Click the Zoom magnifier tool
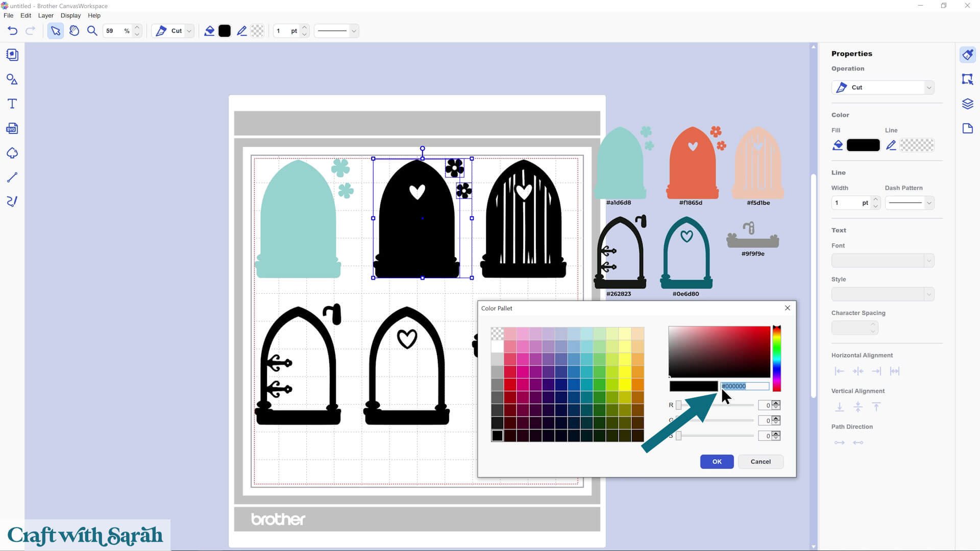Viewport: 980px width, 551px height. [92, 31]
